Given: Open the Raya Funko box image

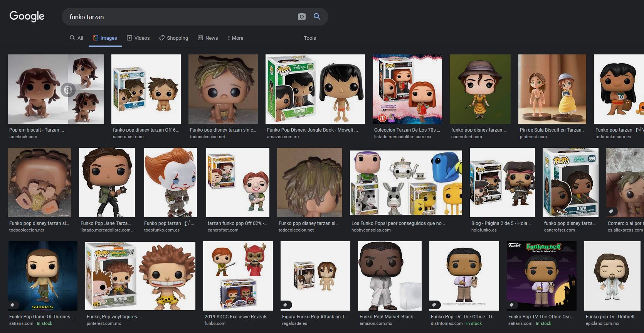Looking at the screenshot, I should click(570, 183).
